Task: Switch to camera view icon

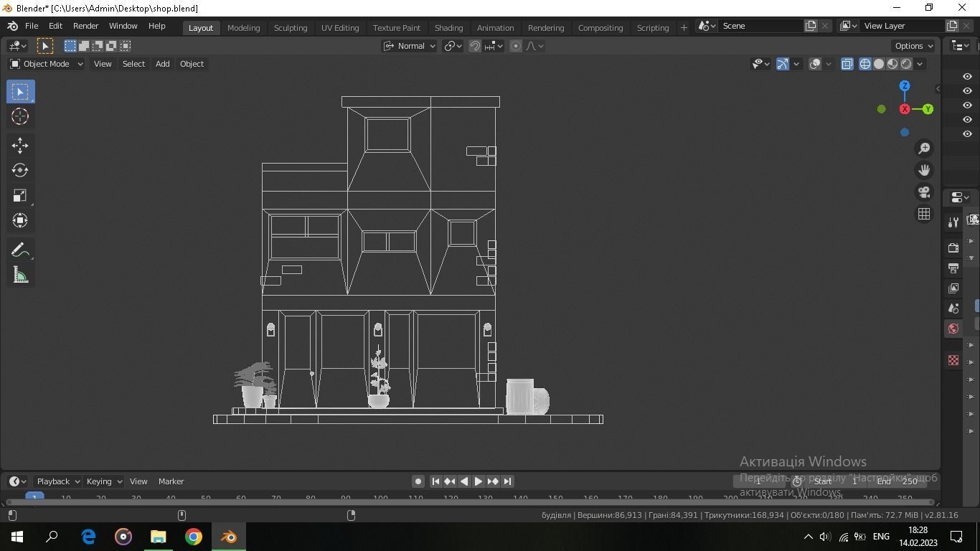Action: 924,192
